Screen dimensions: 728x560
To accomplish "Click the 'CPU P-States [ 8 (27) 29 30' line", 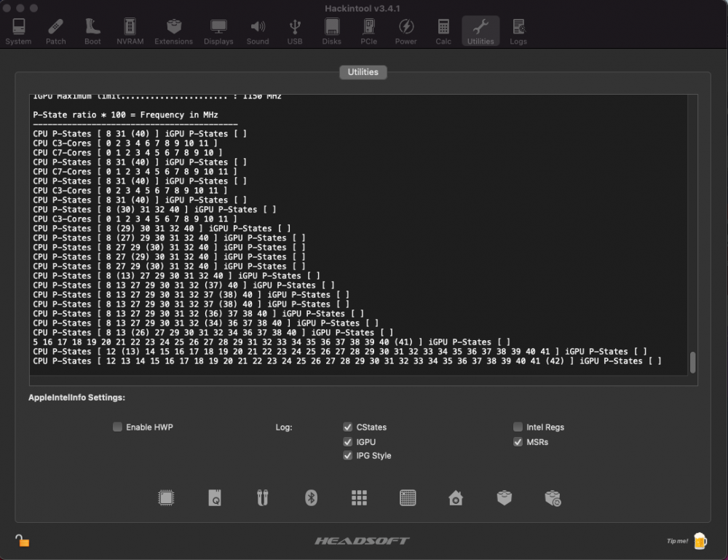I will pyautogui.click(x=169, y=237).
